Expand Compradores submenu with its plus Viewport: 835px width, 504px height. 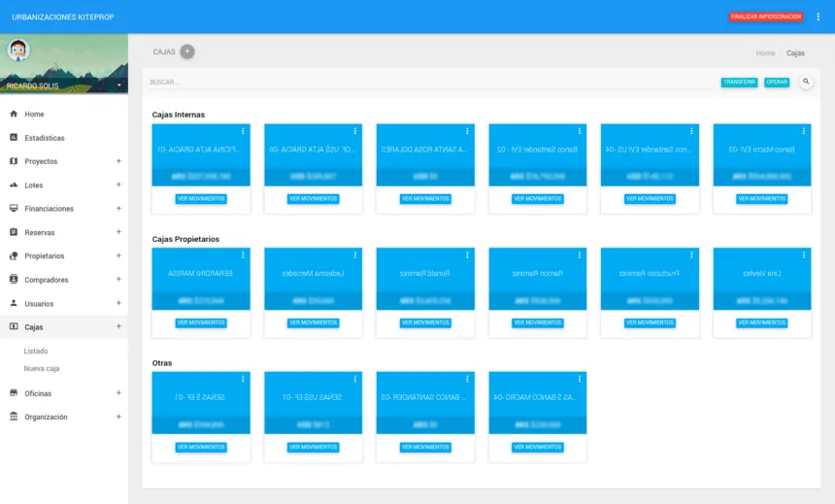118,279
